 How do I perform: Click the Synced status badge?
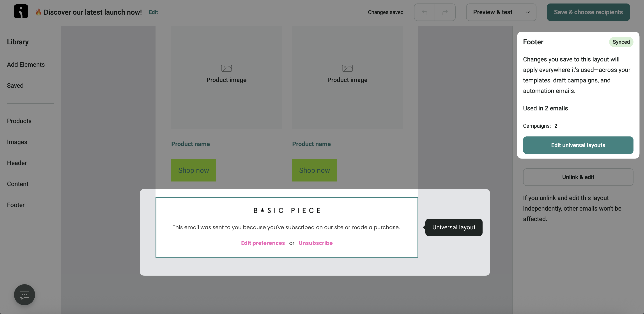coord(621,42)
